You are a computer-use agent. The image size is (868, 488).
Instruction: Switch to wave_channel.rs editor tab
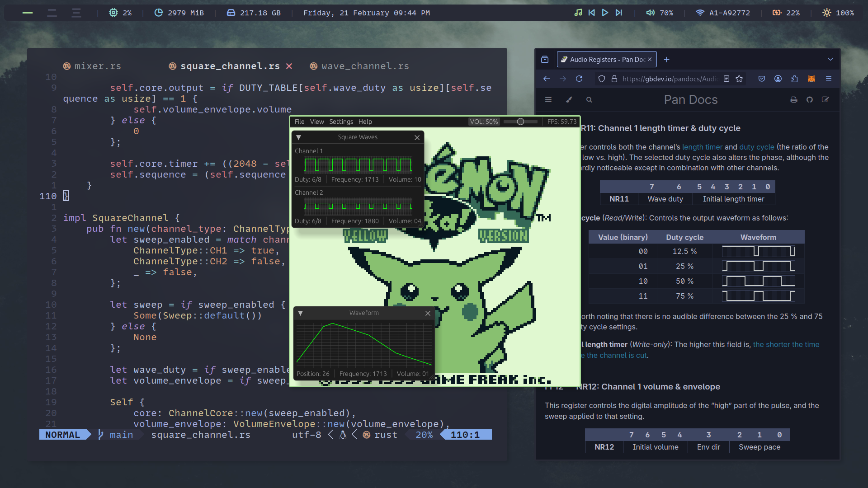point(359,66)
